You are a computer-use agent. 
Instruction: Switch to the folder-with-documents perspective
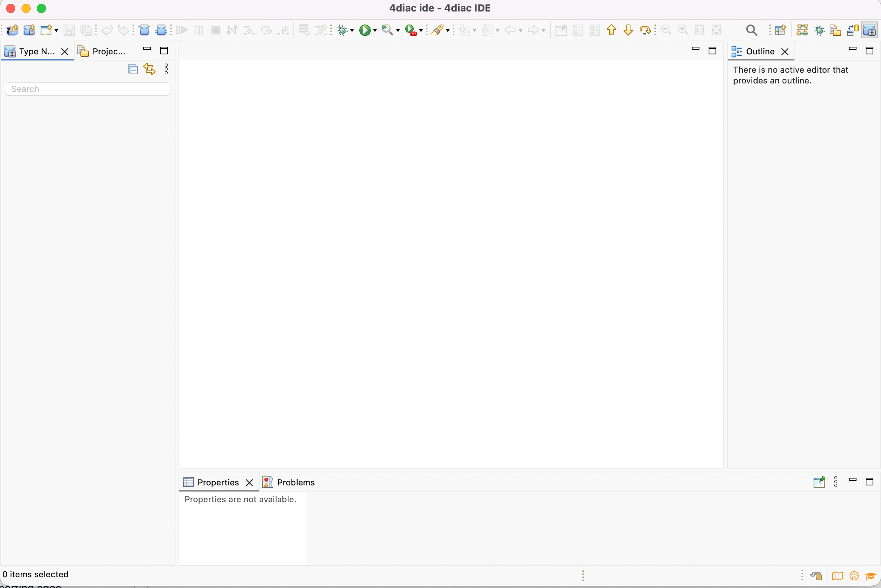pos(836,30)
